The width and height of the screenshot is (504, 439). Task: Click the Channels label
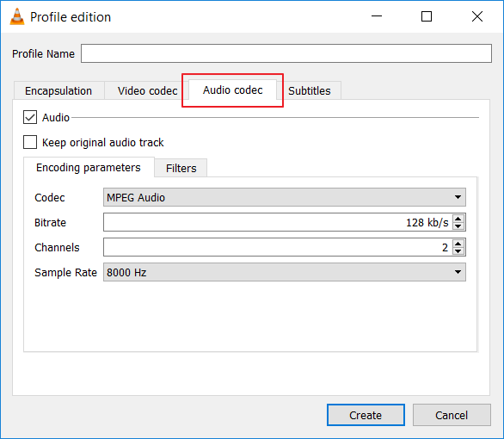57,248
